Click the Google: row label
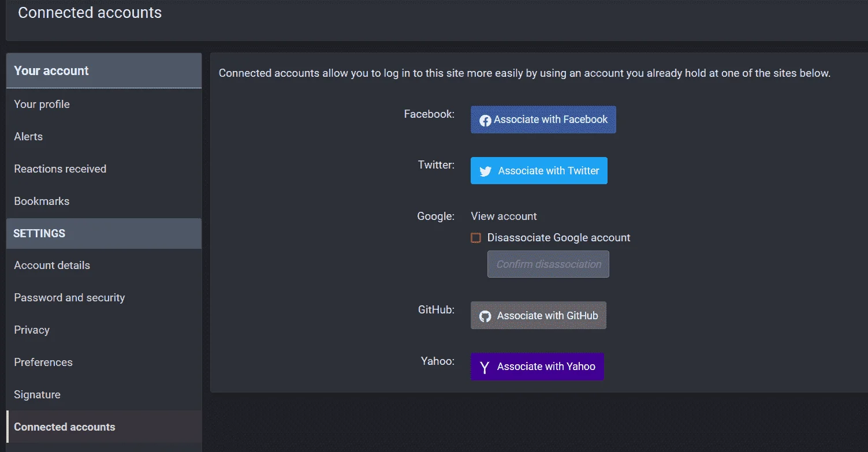The height and width of the screenshot is (452, 868). [x=436, y=216]
